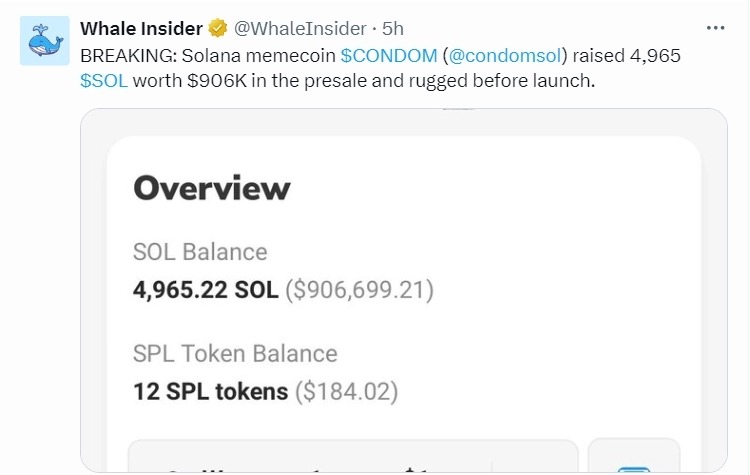Click the SOL Balance label
The width and height of the screenshot is (750, 475).
pyautogui.click(x=200, y=251)
